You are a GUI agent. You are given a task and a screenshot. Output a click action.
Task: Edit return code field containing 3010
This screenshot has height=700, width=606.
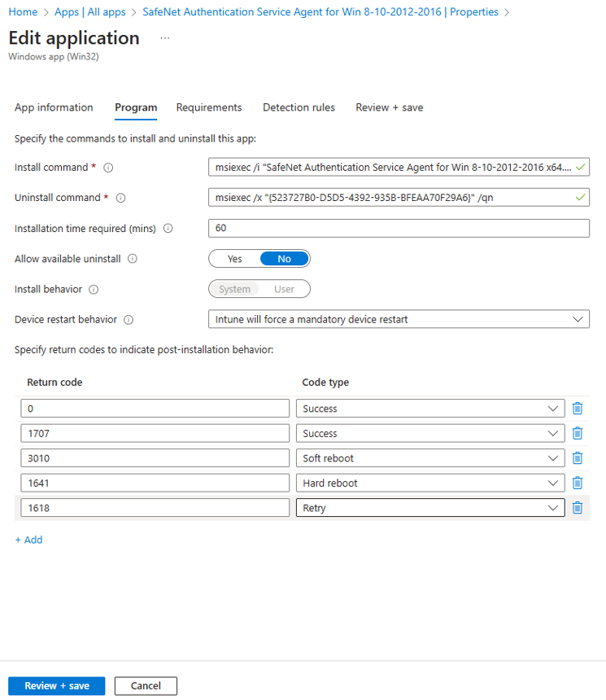pyautogui.click(x=155, y=458)
